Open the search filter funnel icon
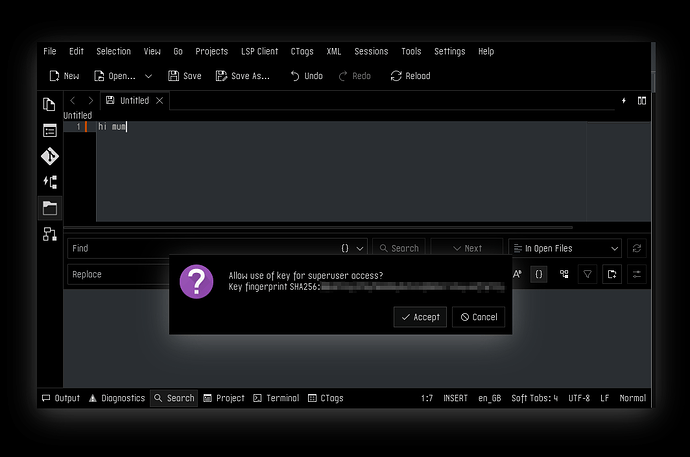 pos(588,274)
